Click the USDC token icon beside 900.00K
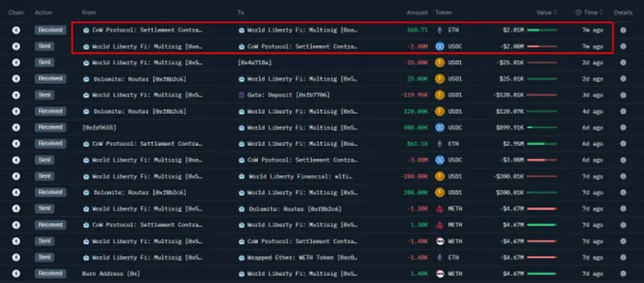This screenshot has height=283, width=644. [x=440, y=128]
